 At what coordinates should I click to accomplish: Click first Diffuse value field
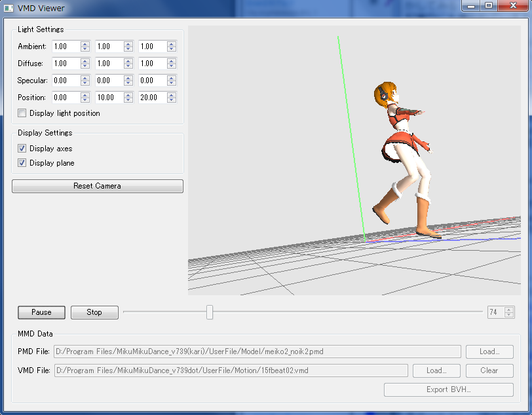pos(66,63)
